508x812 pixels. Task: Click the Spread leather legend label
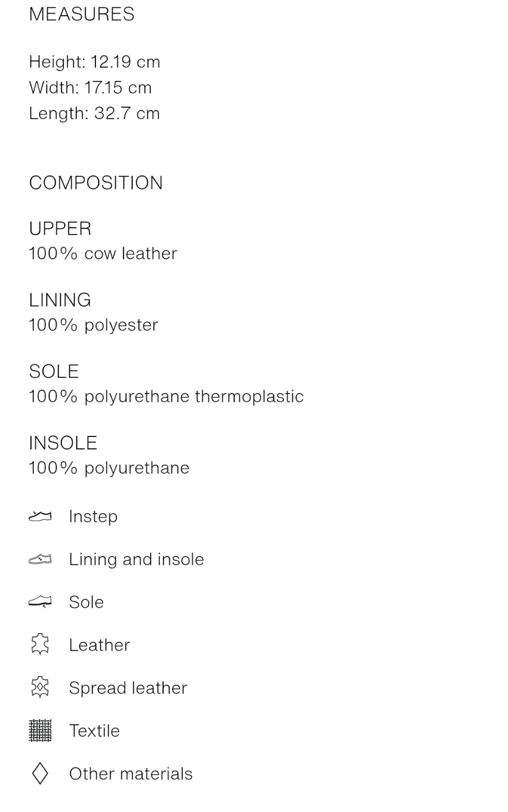128,688
